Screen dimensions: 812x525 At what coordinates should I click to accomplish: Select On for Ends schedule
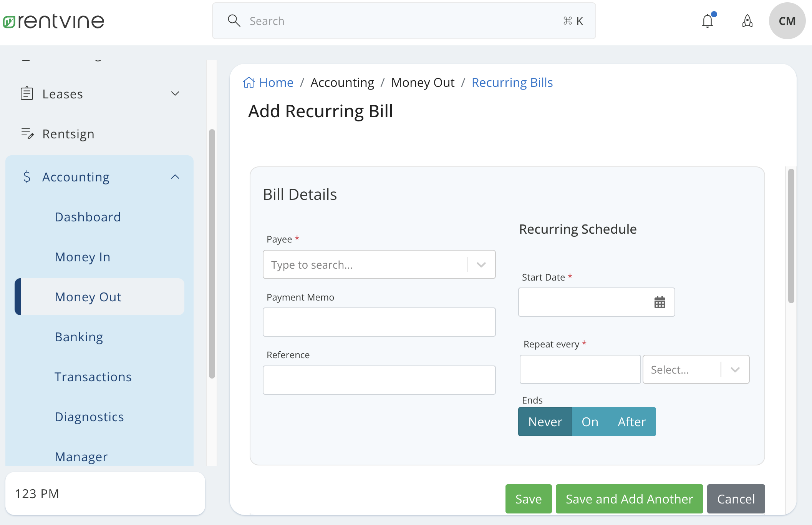tap(590, 421)
